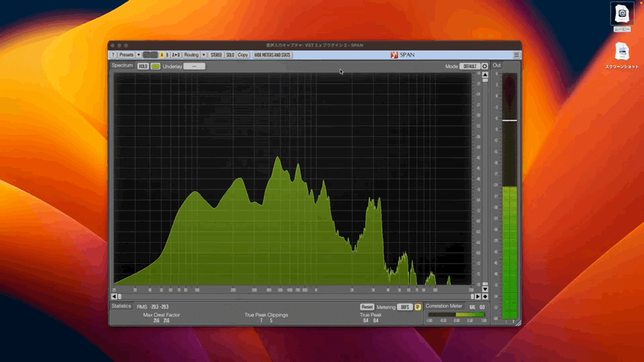The width and height of the screenshot is (644, 362).
Task: Click inside the spectrum analyzer display
Action: pyautogui.click(x=293, y=179)
